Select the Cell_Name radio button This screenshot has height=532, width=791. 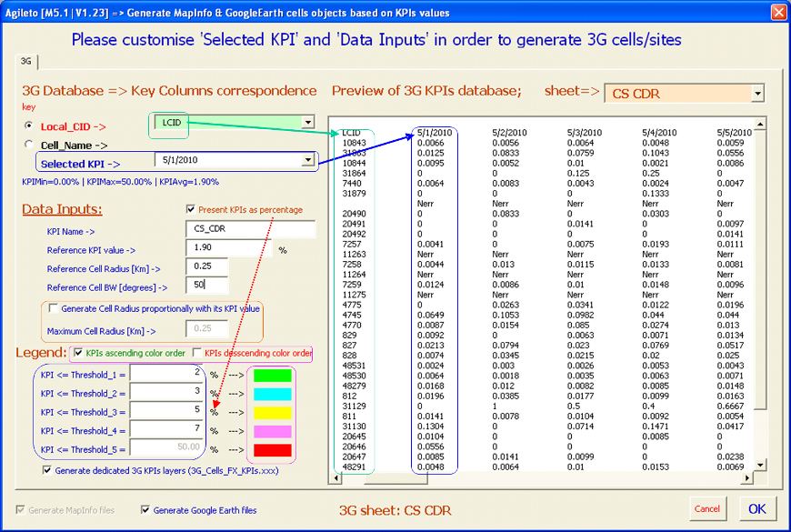[x=30, y=145]
